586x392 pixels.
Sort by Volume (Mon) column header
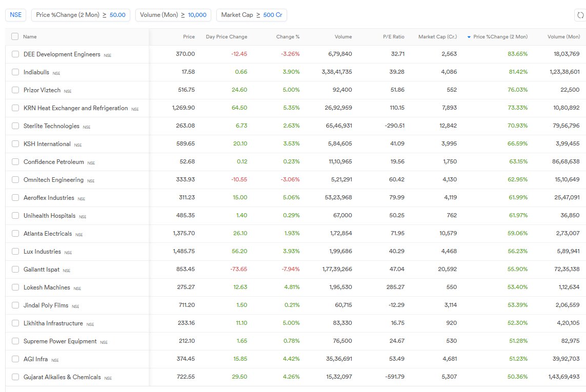click(x=563, y=36)
